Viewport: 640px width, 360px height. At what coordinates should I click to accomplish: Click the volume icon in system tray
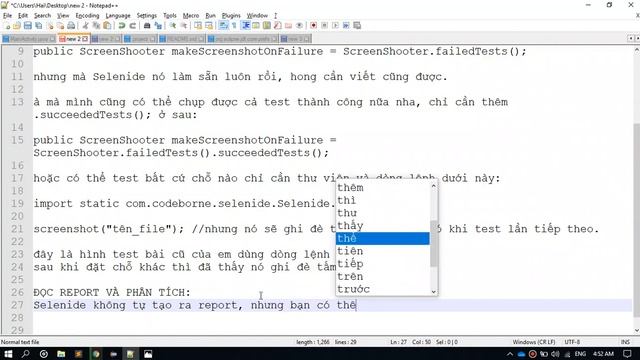[555, 354]
